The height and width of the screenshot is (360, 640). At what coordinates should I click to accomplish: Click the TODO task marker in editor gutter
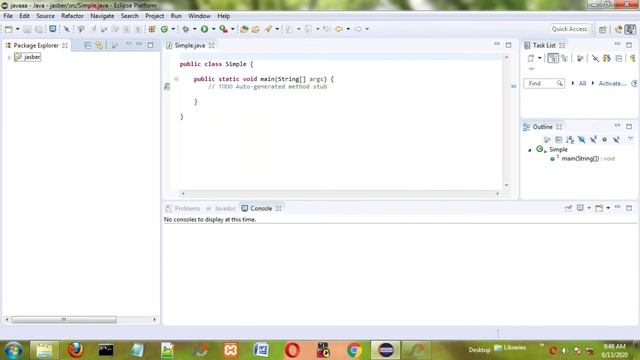point(167,87)
